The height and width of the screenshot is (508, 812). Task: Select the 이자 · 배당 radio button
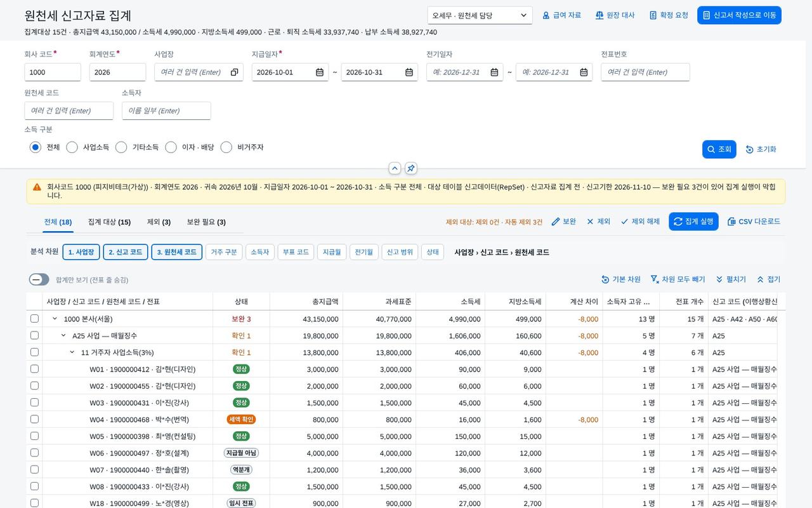(171, 147)
